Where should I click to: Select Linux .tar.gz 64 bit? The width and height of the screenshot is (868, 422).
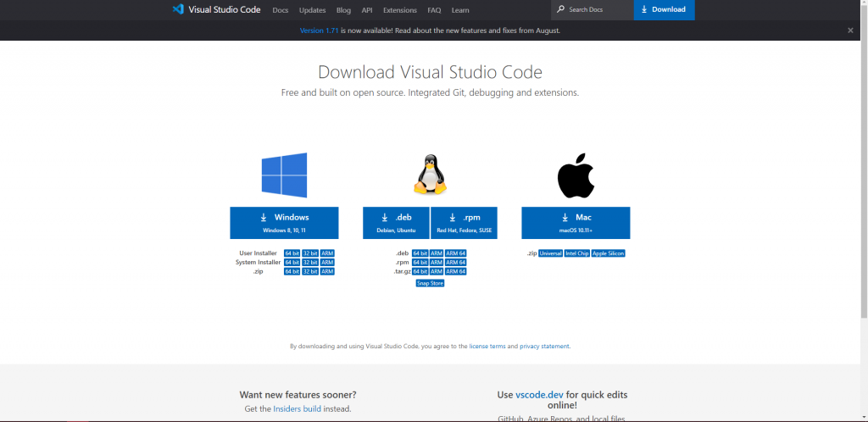tap(420, 271)
